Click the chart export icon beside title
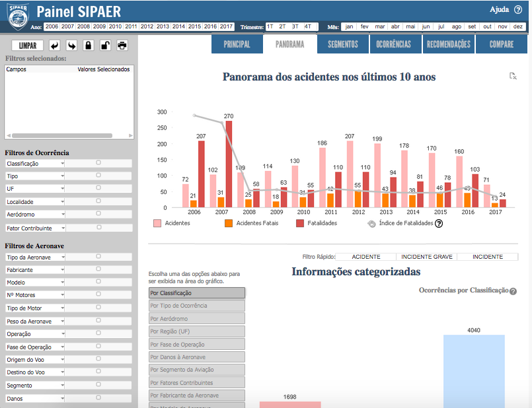 513,76
